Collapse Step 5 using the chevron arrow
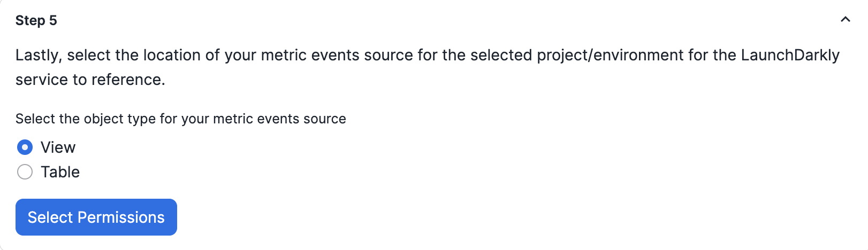Image resolution: width=868 pixels, height=250 pixels. click(845, 20)
